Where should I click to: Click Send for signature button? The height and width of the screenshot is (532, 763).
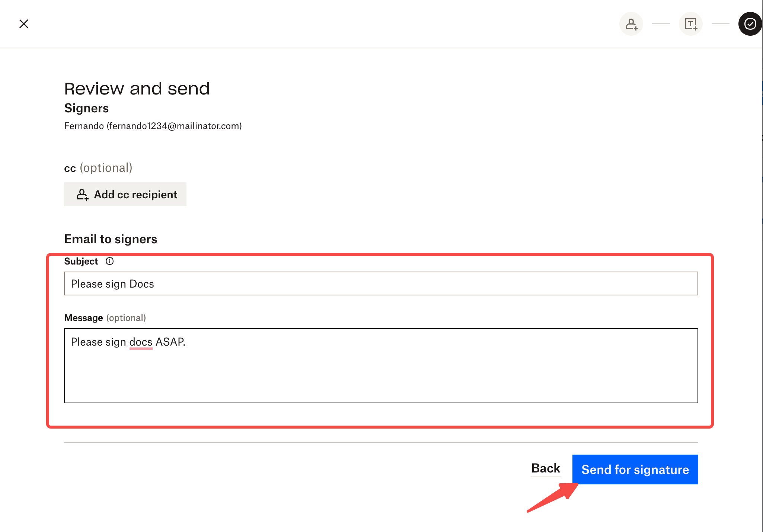635,469
